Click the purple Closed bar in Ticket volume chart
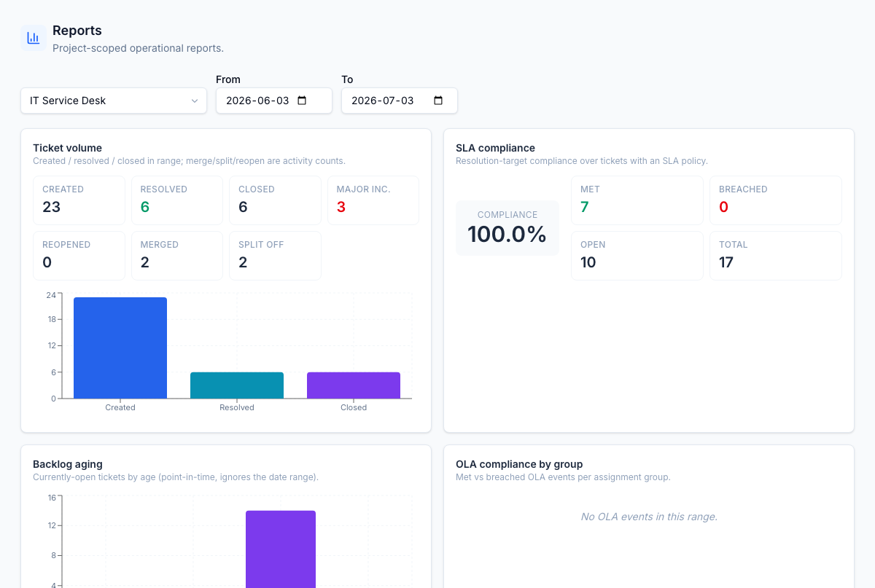Viewport: 875px width, 588px height. (x=354, y=385)
